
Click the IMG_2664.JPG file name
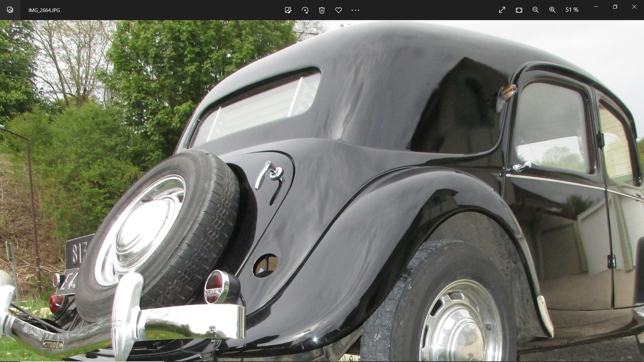pos(44,10)
